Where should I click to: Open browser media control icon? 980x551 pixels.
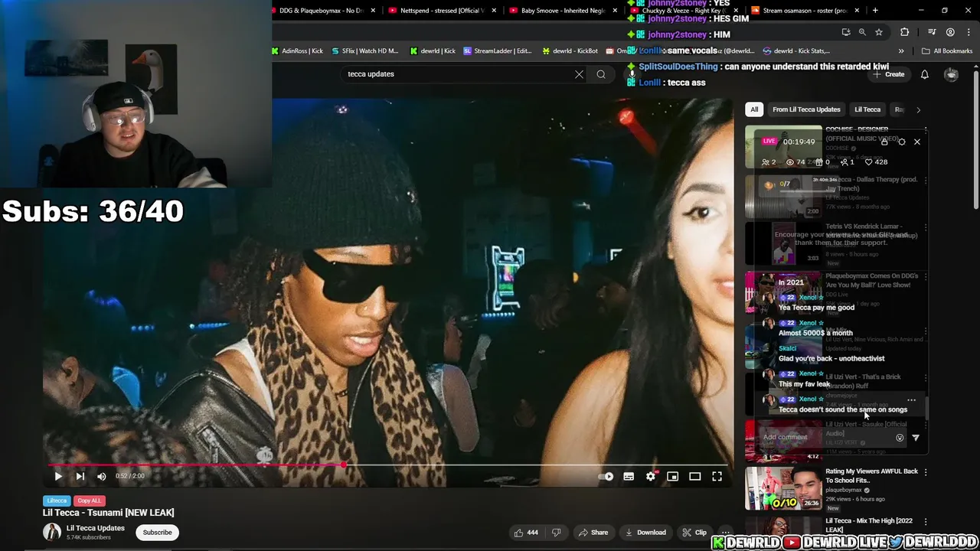pyautogui.click(x=932, y=32)
